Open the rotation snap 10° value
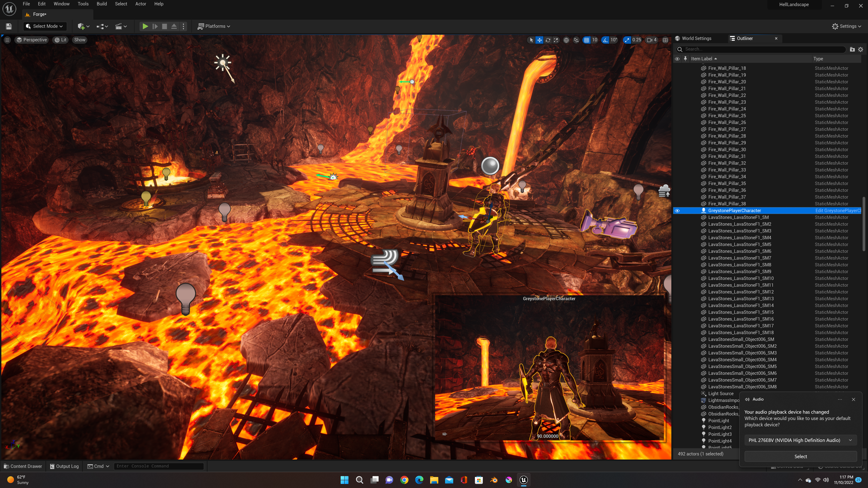Image resolution: width=868 pixels, height=488 pixels. coord(614,40)
